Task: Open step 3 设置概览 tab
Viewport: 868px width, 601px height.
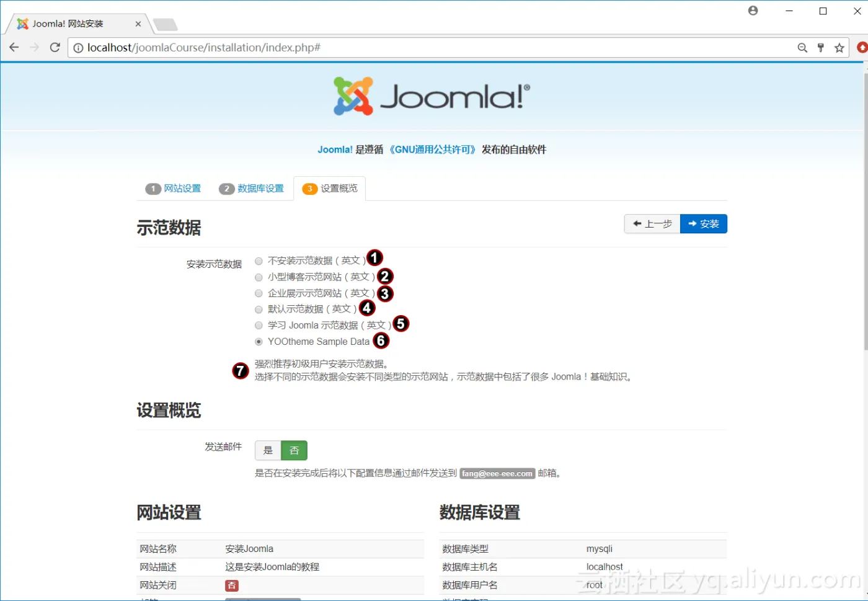Action: [330, 189]
